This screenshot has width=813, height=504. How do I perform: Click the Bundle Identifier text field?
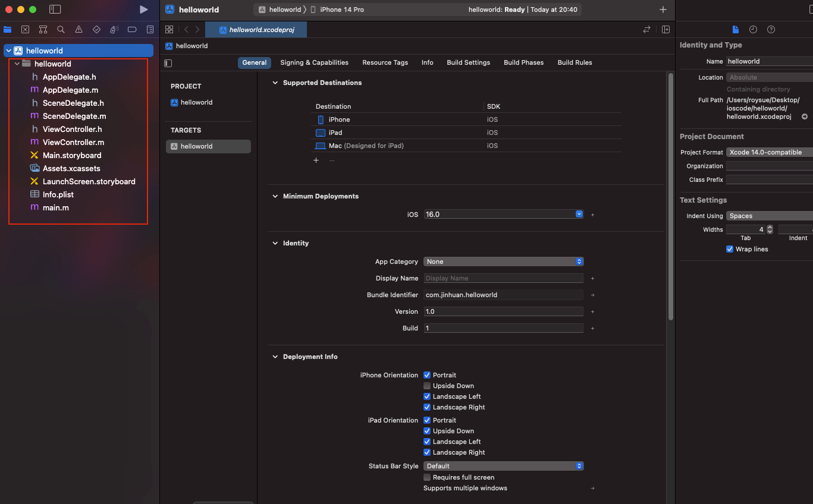click(503, 295)
